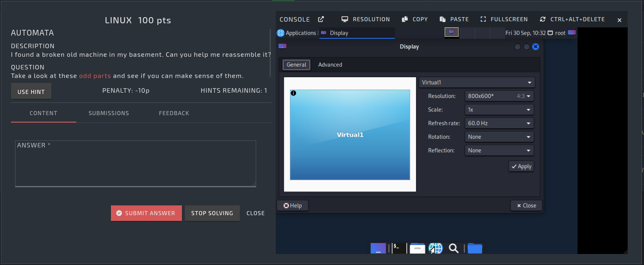Click the Copy clipboard icon

405,19
